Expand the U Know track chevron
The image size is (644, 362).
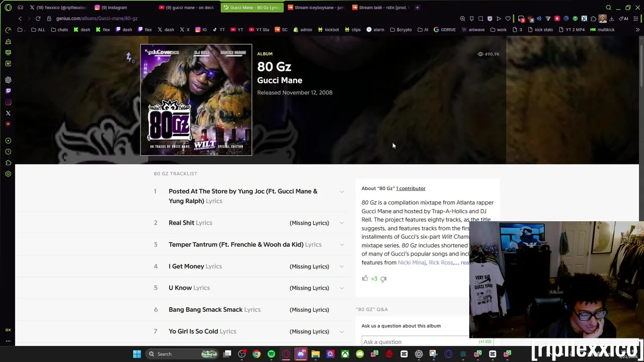pos(342,288)
